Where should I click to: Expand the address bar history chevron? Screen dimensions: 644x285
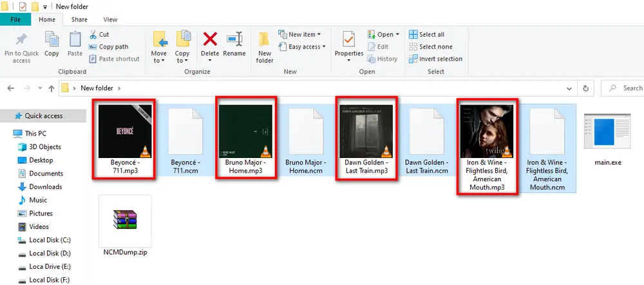click(x=569, y=88)
